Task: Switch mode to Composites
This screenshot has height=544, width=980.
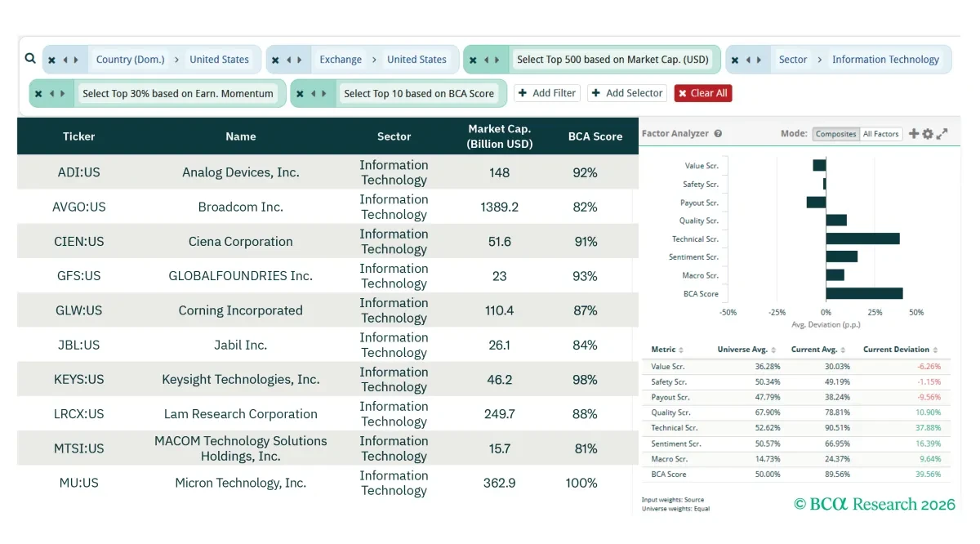Action: pyautogui.click(x=835, y=134)
